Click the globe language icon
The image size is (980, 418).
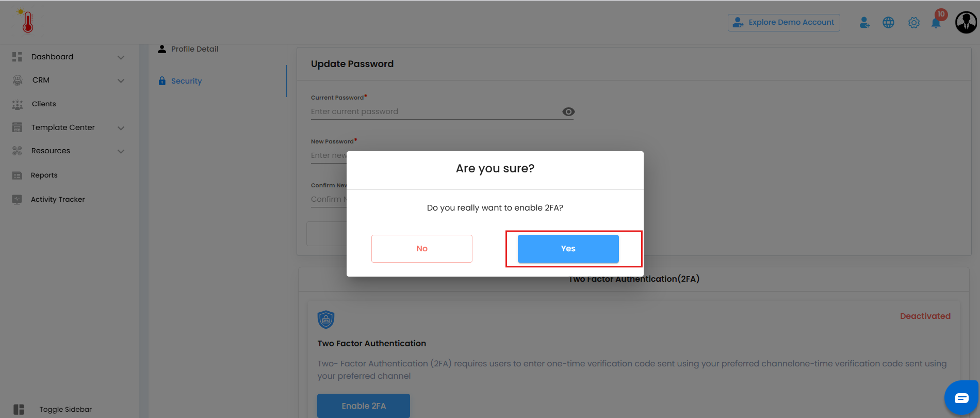click(888, 23)
